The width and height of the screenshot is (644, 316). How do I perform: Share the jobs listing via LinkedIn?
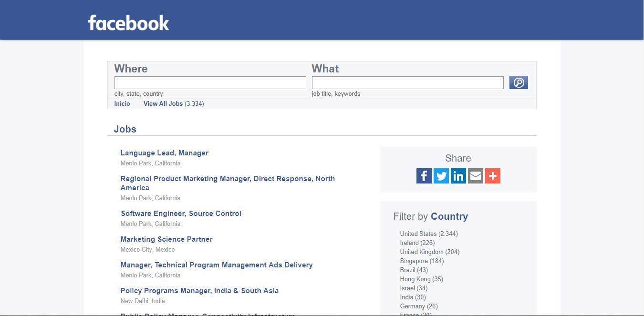[458, 176]
